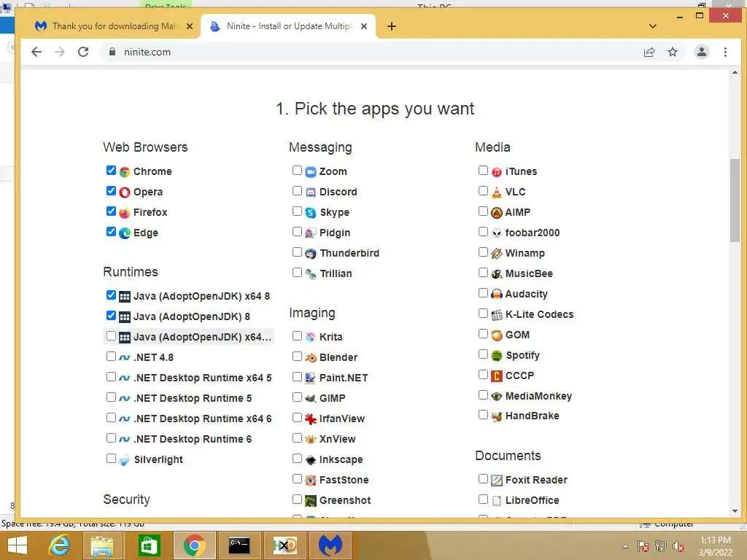
Task: Click the Paint.NET label
Action: tap(344, 378)
